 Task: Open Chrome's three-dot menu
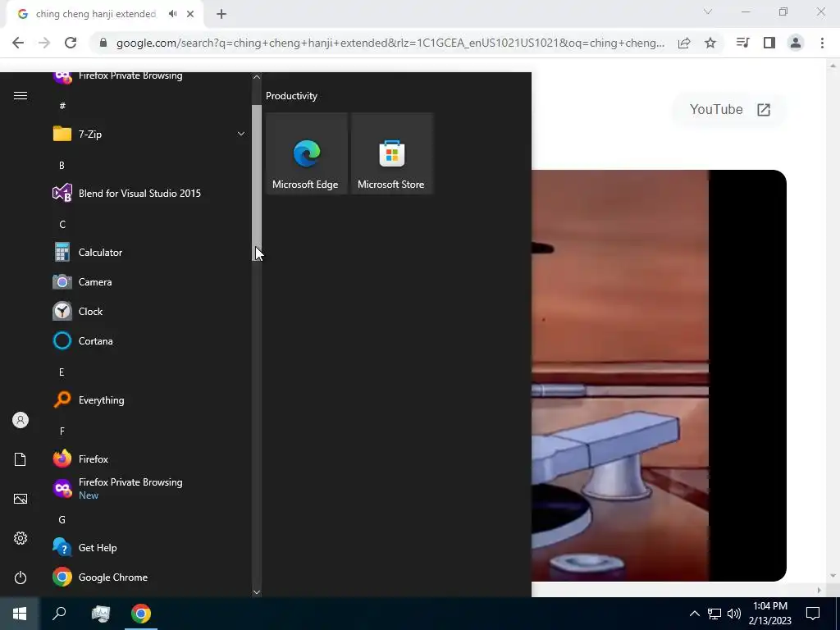822,43
